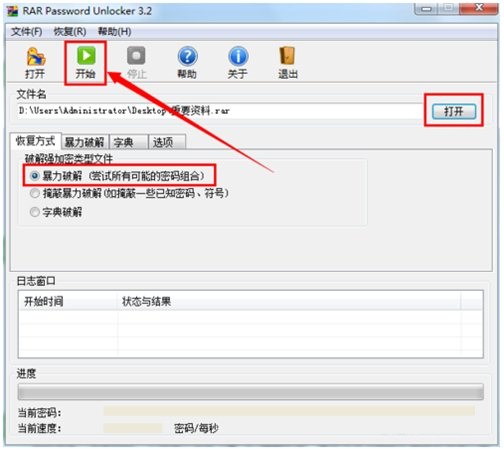Click the 打开 button beside file path

pyautogui.click(x=454, y=111)
